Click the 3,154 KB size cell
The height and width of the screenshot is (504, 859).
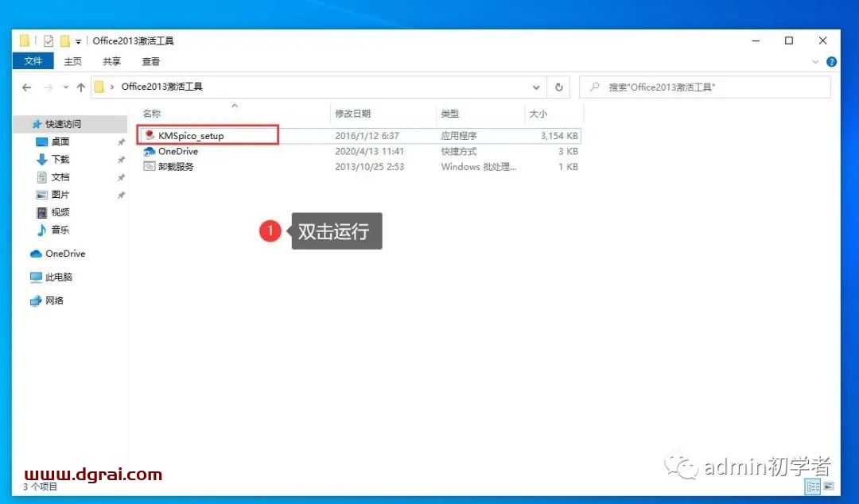point(559,135)
